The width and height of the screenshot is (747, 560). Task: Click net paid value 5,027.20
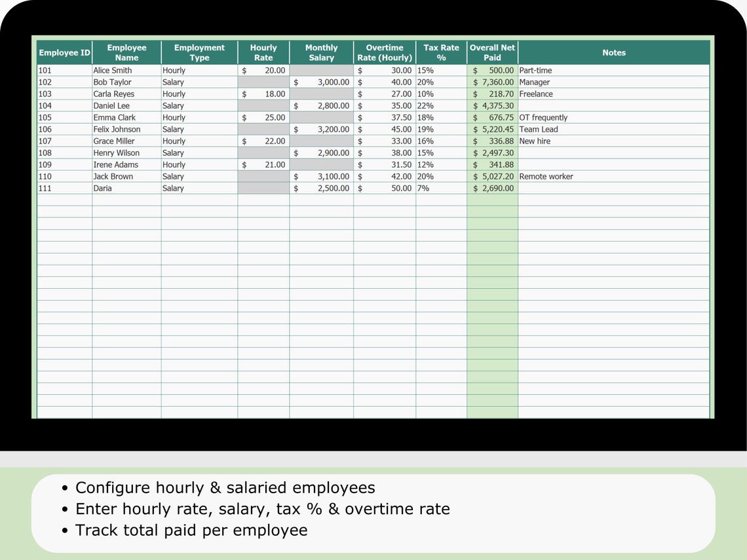[492, 176]
